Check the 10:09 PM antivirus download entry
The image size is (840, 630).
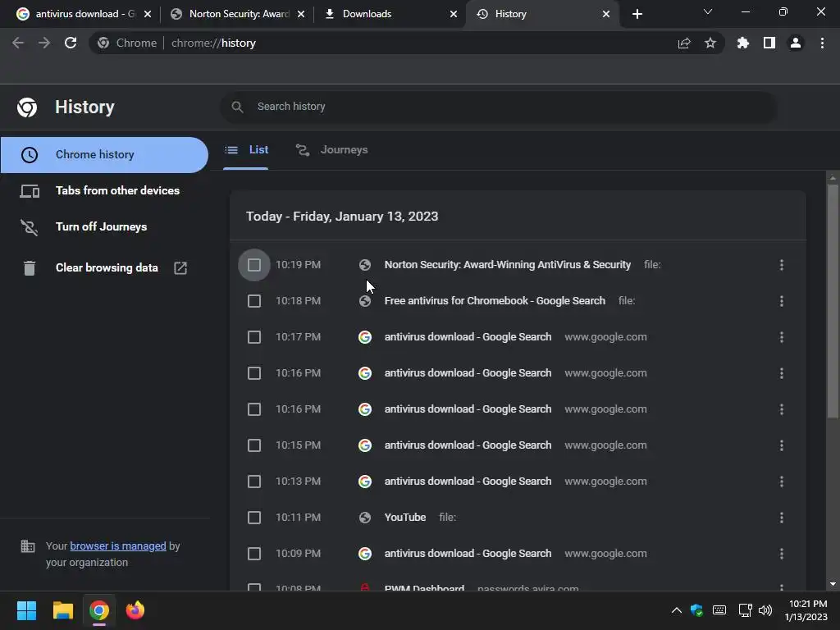254,554
